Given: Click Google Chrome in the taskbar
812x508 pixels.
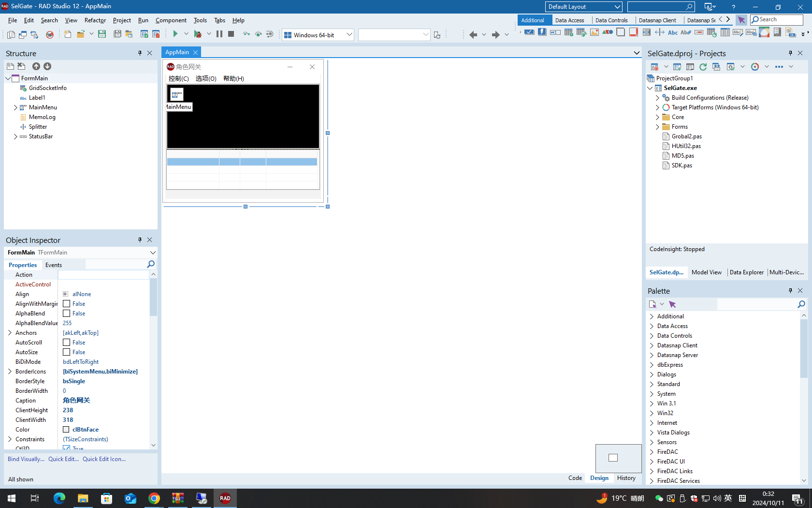Looking at the screenshot, I should [154, 498].
